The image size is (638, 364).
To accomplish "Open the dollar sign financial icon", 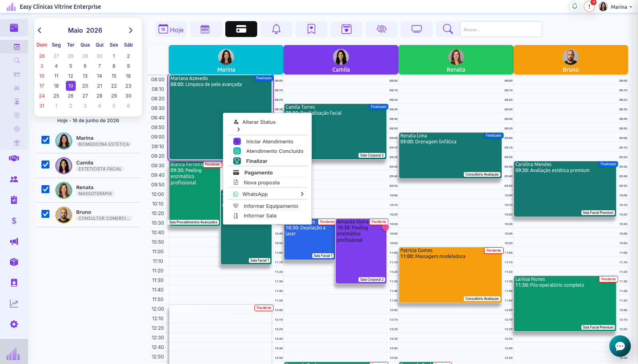I will [x=14, y=221].
